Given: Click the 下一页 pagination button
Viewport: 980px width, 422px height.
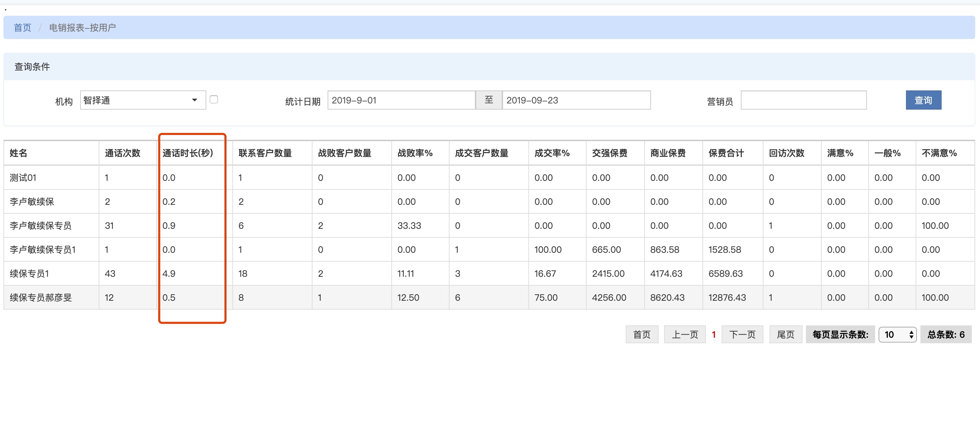Looking at the screenshot, I should pyautogui.click(x=742, y=335).
